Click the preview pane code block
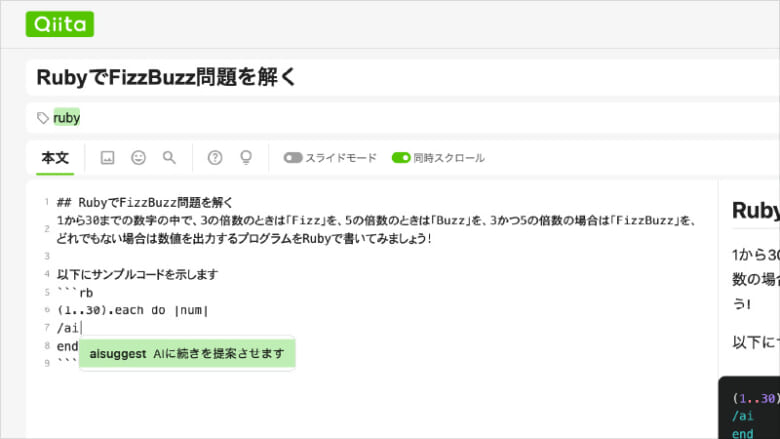Screen dimensions: 780x439 [749, 408]
